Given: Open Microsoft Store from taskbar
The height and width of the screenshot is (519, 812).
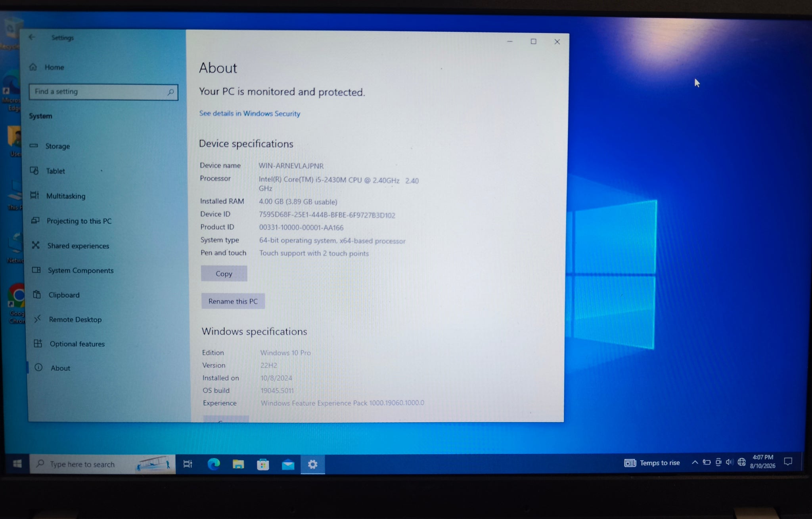Looking at the screenshot, I should (x=263, y=464).
